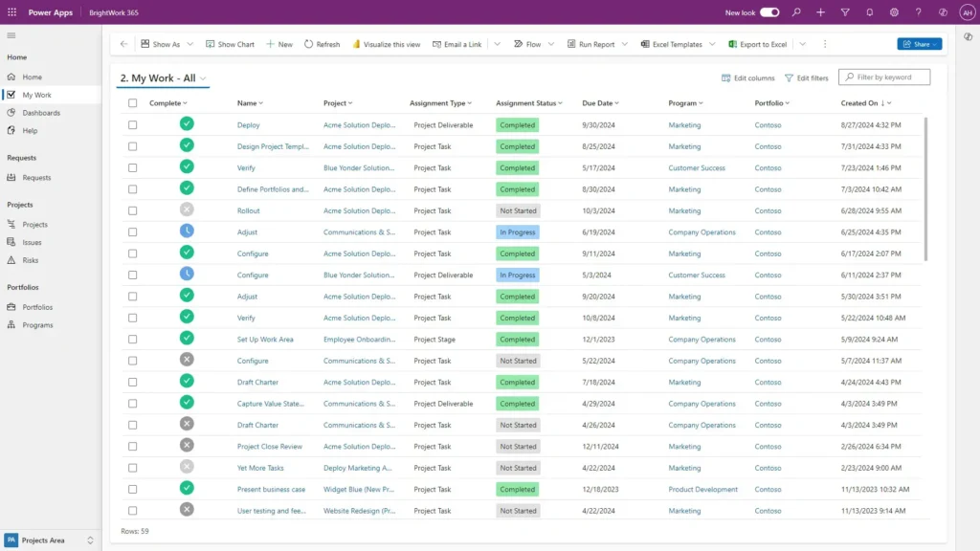
Task: Collapse the sidebar with hamburger icon
Action: click(x=11, y=35)
